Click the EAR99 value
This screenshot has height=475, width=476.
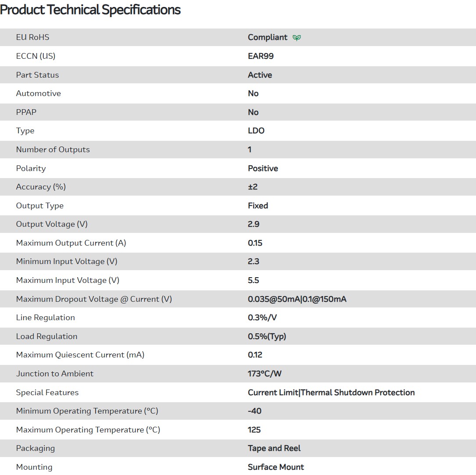pos(261,56)
